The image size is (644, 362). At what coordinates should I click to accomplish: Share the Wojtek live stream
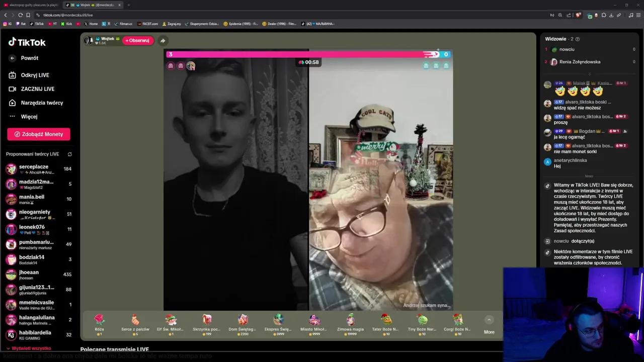[163, 41]
